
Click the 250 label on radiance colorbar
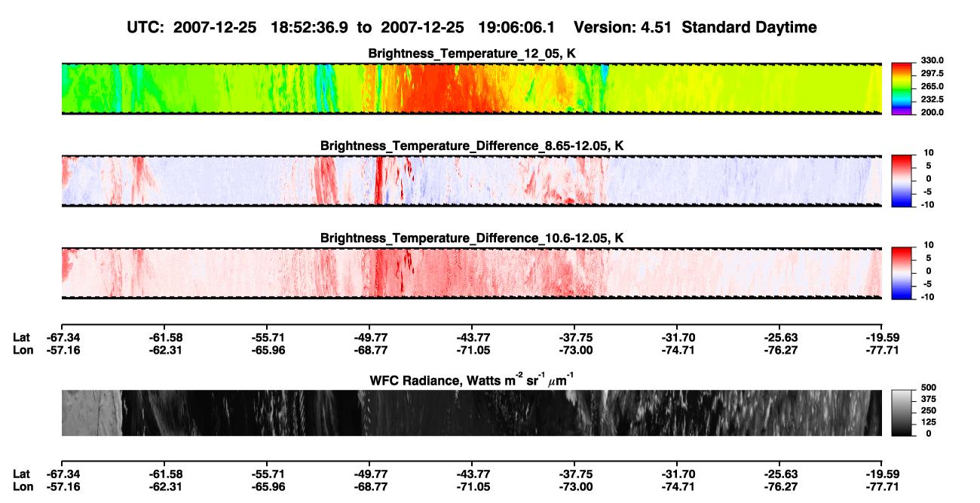pyautogui.click(x=929, y=411)
